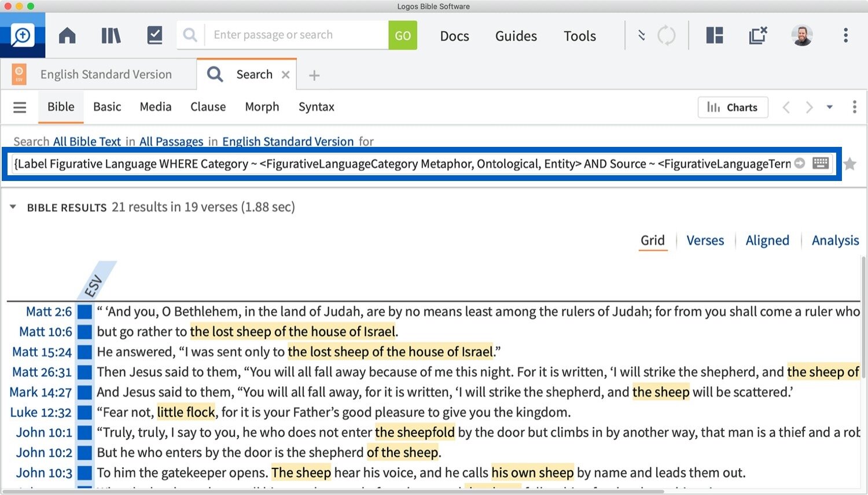The height and width of the screenshot is (495, 868).
Task: Switch to Grid results view
Action: (x=652, y=241)
